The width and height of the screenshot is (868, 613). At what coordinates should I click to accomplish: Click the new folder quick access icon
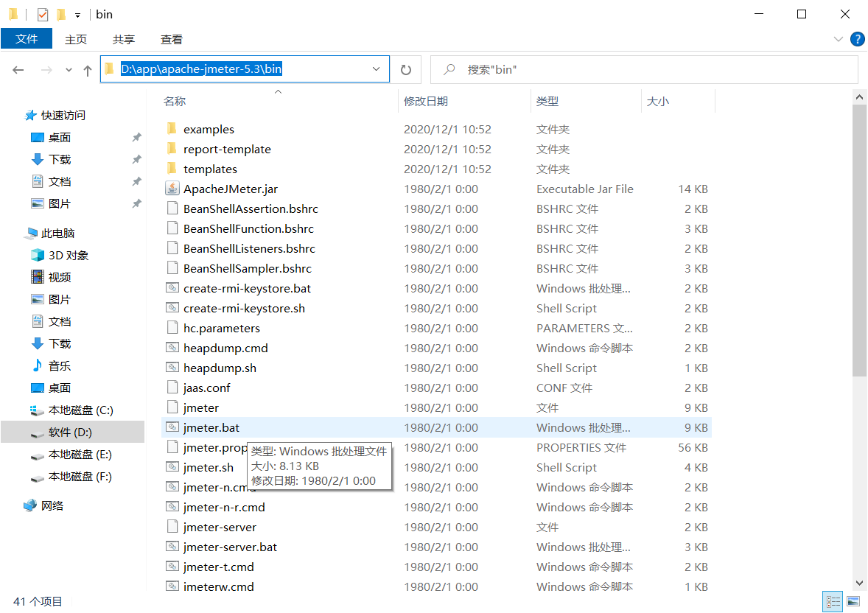coord(61,15)
